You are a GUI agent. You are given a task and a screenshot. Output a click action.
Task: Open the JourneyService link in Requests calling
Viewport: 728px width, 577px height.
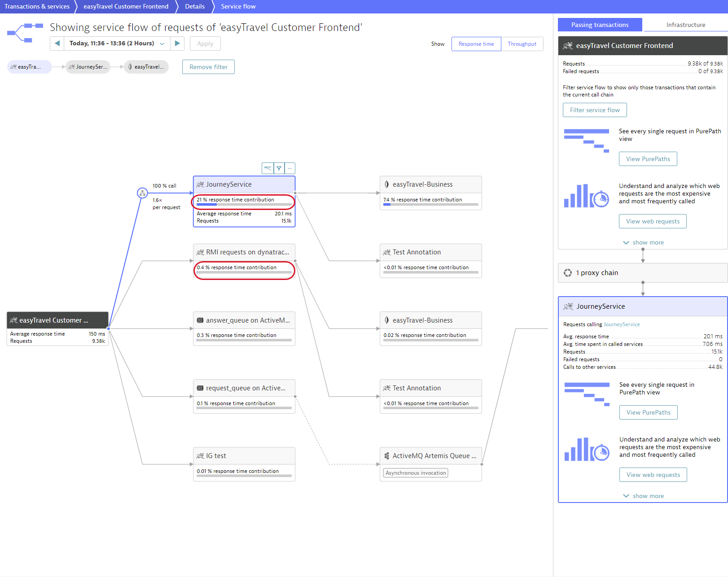point(622,324)
